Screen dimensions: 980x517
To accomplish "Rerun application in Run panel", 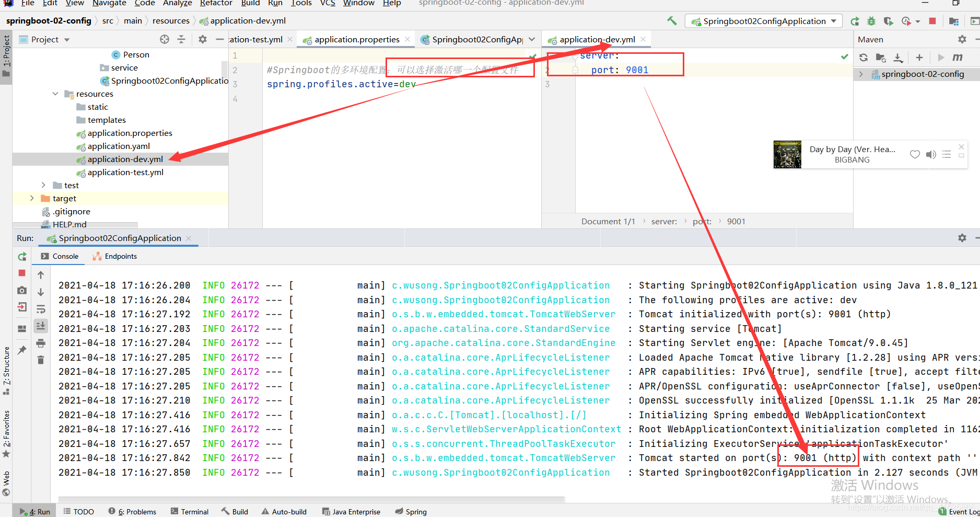I will 22,257.
